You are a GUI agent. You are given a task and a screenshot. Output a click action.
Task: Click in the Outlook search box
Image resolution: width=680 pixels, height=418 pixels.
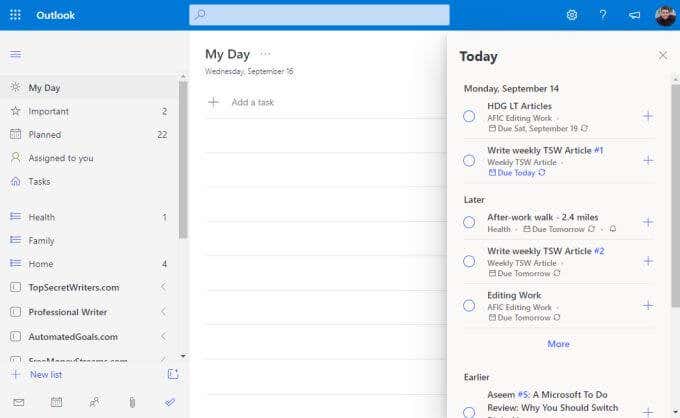tap(319, 15)
